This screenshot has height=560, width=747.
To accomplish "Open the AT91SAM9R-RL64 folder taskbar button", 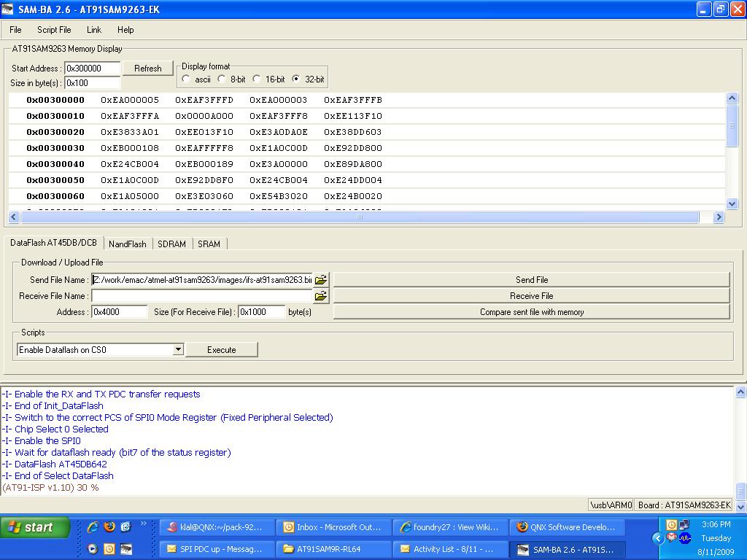I will [333, 549].
